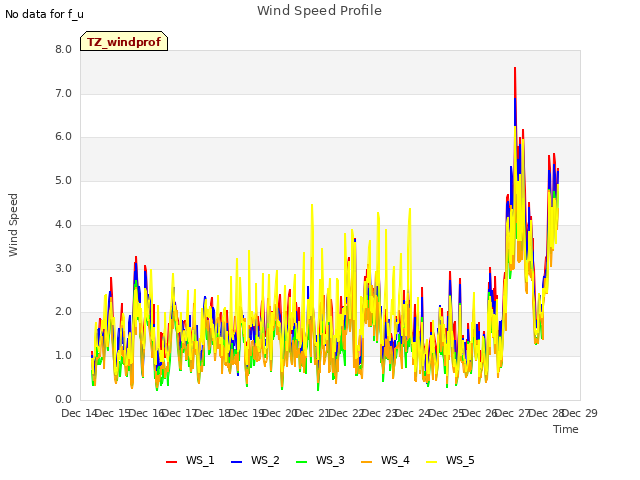The width and height of the screenshot is (640, 480).
Task: Click the 2.0 y-axis tick label
Action: (63, 312)
